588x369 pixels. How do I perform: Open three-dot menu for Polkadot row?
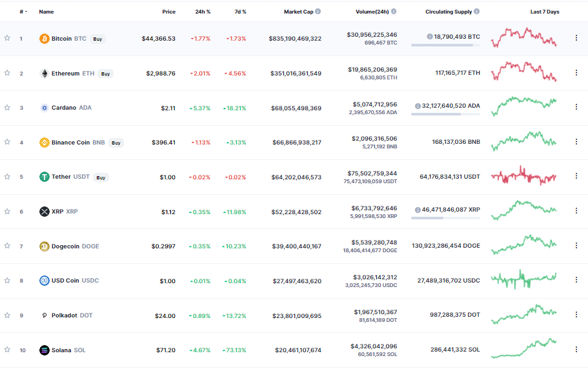(x=576, y=315)
